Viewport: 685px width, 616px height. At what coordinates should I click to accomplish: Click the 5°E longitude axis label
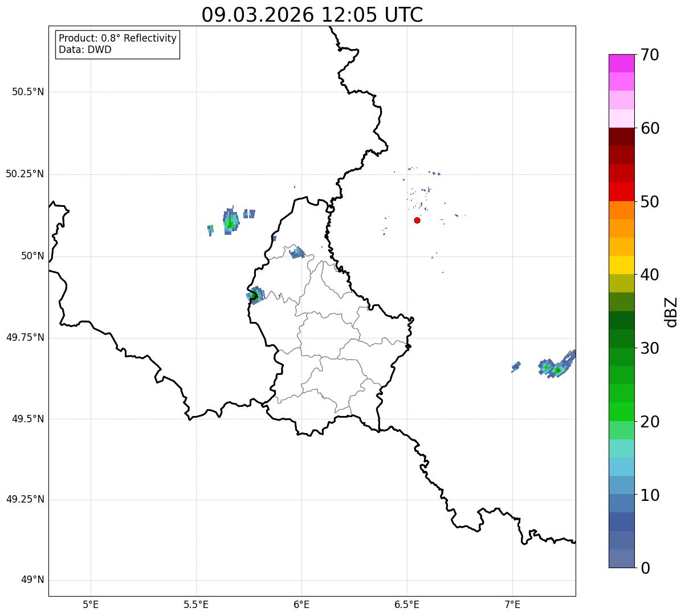click(91, 604)
